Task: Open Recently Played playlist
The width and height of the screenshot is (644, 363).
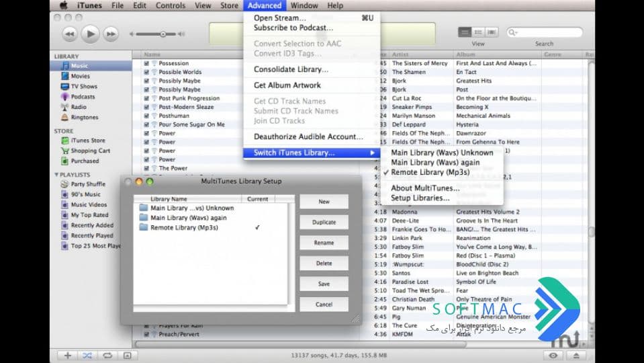Action: click(x=92, y=235)
